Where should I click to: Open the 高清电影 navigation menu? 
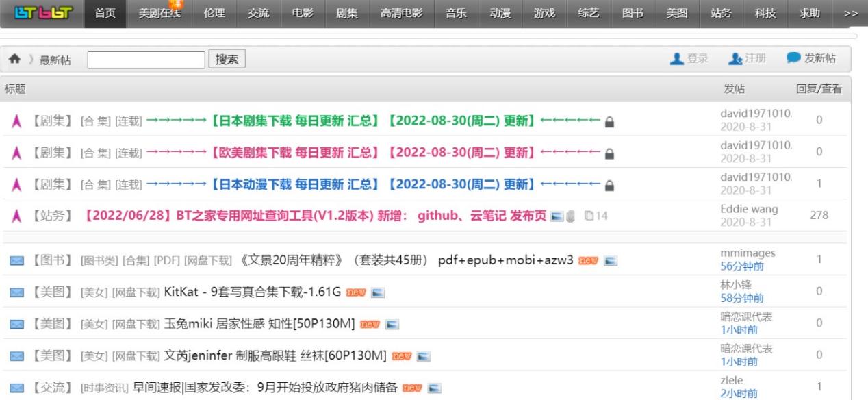pyautogui.click(x=401, y=14)
